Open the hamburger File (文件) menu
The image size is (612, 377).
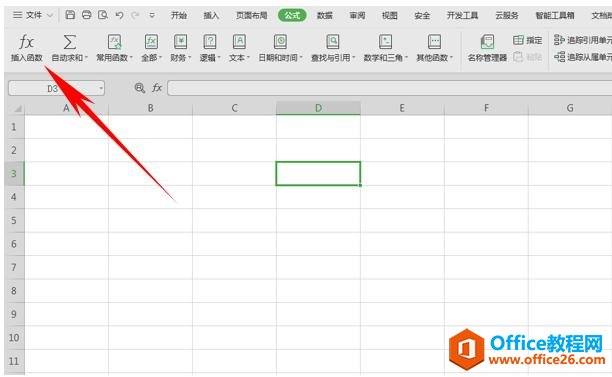(27, 15)
